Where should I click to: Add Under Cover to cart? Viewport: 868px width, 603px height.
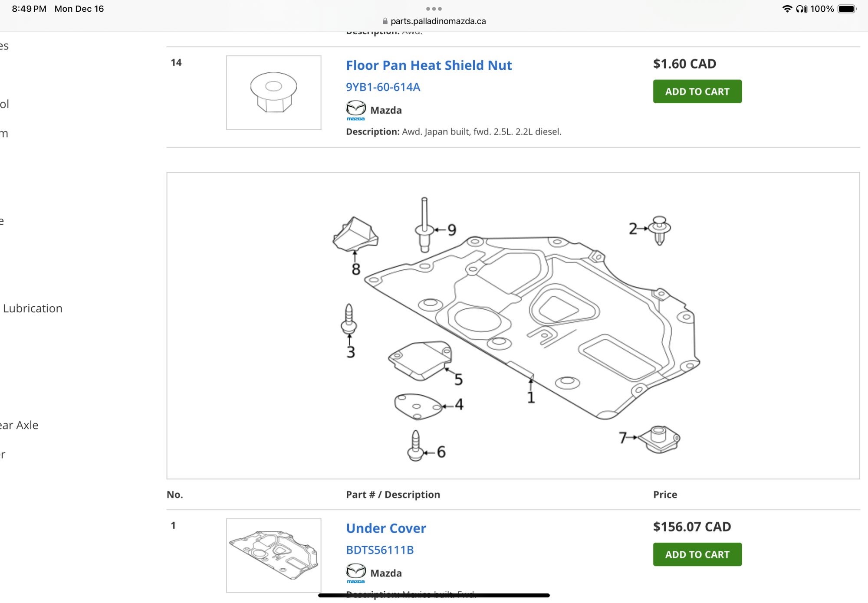[x=697, y=554]
